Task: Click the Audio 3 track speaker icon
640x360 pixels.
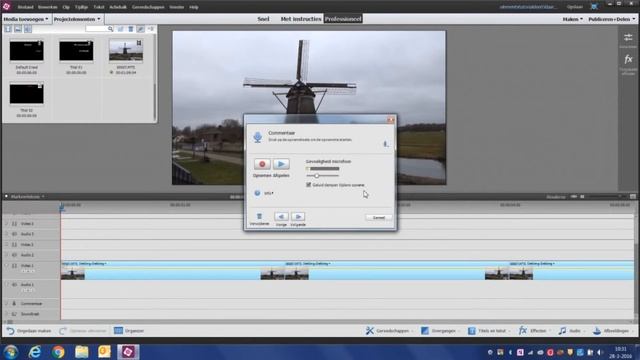Action: coord(14,234)
